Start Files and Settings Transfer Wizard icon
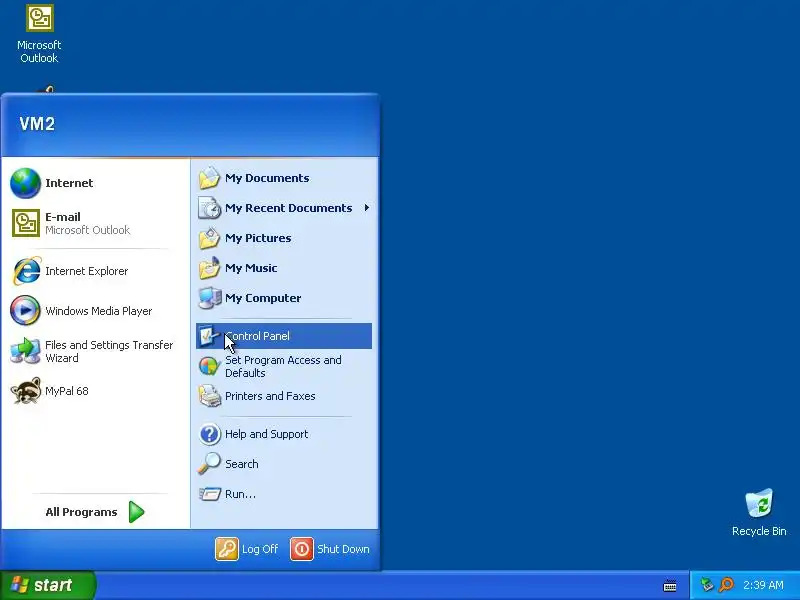 (25, 351)
